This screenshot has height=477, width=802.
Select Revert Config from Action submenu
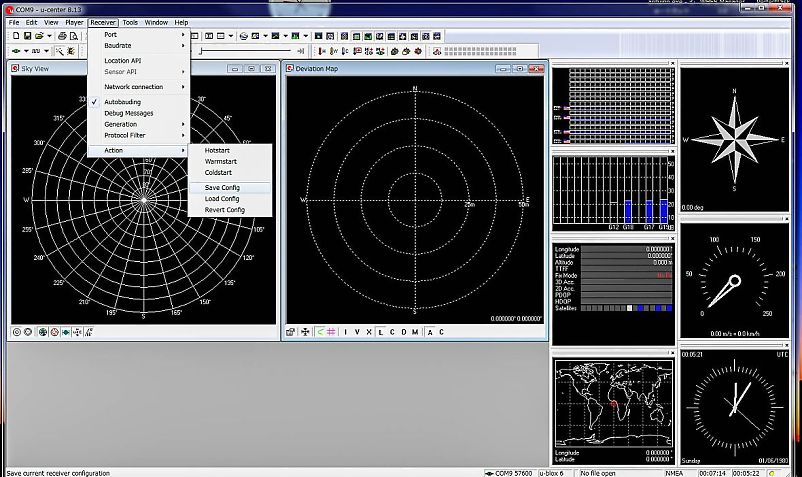tap(230, 210)
